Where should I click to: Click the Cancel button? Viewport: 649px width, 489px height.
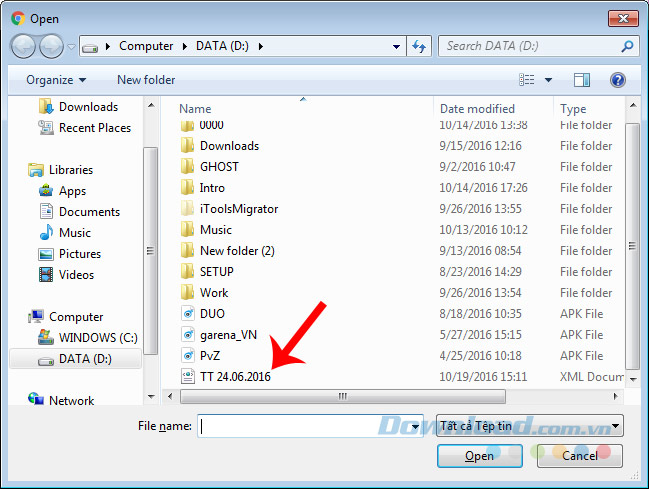coord(580,456)
